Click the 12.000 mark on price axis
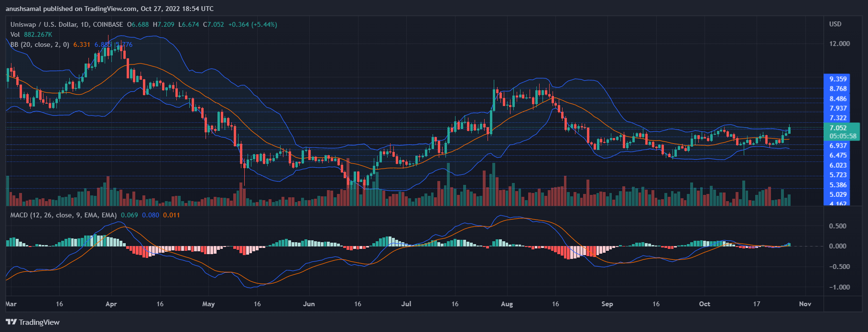Screen dimensions: 868x332 (x=839, y=43)
